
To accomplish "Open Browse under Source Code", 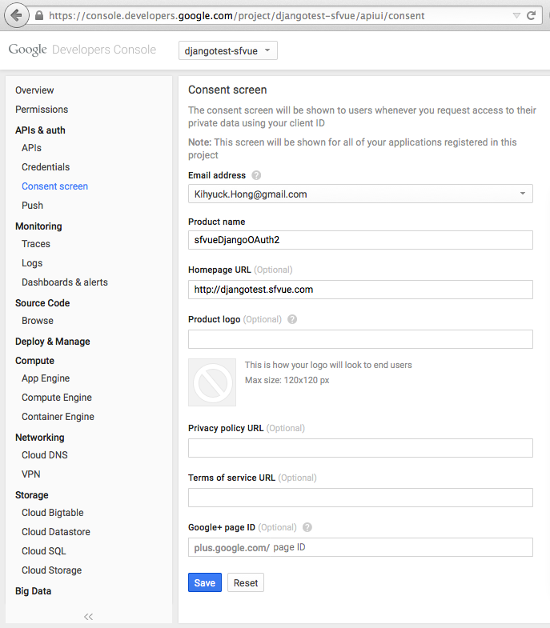I will tap(38, 321).
